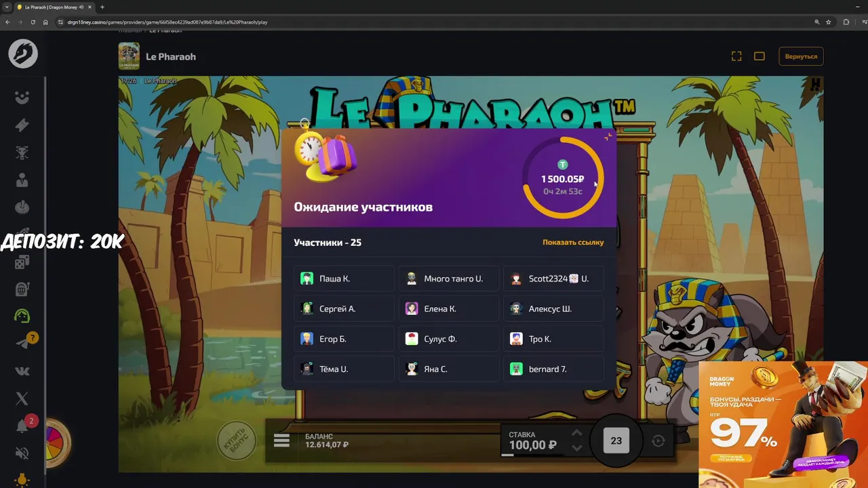Go back in browser history
Image resolution: width=868 pixels, height=488 pixels.
7,22
